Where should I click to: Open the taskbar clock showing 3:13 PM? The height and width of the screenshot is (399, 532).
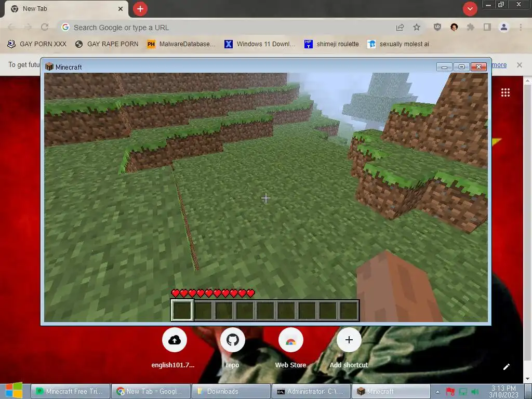[x=504, y=392]
